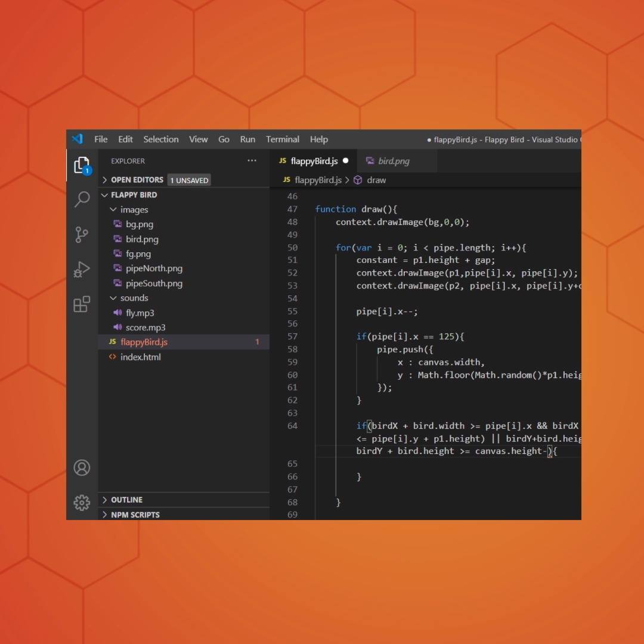Open the Accounts icon in activity bar

coord(82,467)
